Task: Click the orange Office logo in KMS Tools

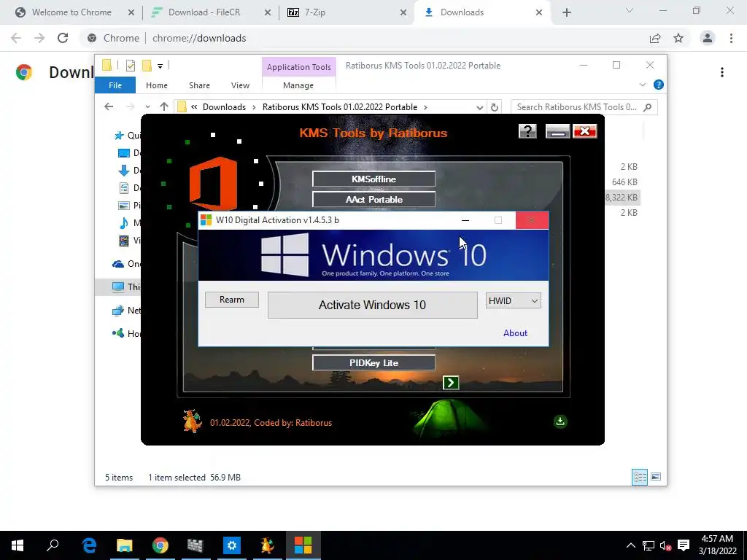Action: (213, 183)
